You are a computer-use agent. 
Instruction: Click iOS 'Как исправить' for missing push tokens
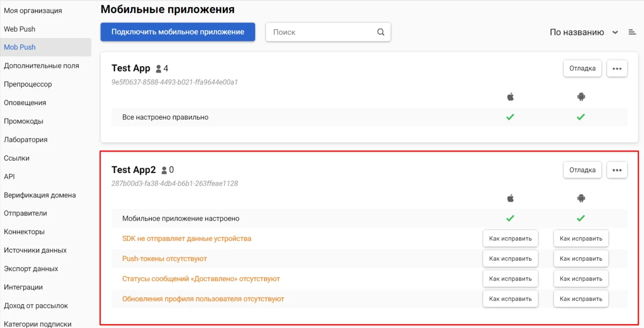[x=510, y=258]
